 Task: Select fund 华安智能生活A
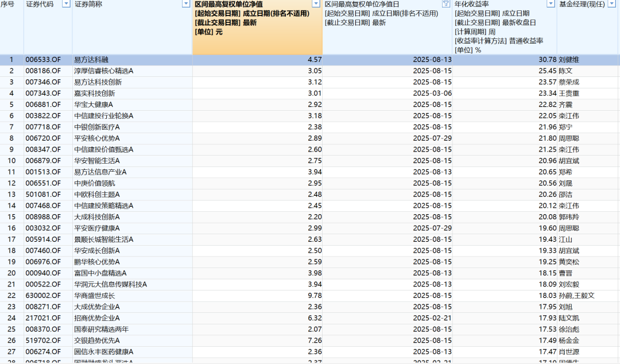click(x=97, y=161)
